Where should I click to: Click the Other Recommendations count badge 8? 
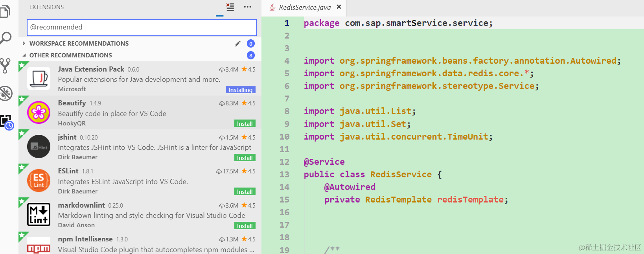coord(251,55)
